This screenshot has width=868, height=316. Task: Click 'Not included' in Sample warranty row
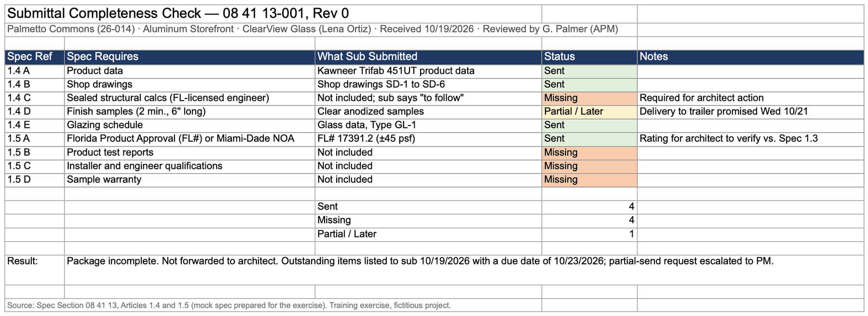(x=428, y=179)
